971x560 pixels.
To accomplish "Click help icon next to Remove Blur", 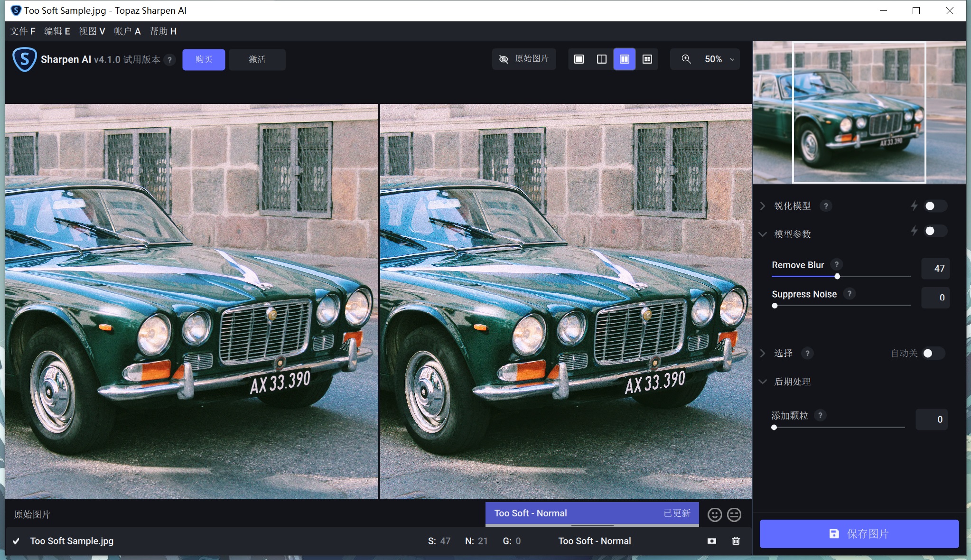I will [x=837, y=264].
